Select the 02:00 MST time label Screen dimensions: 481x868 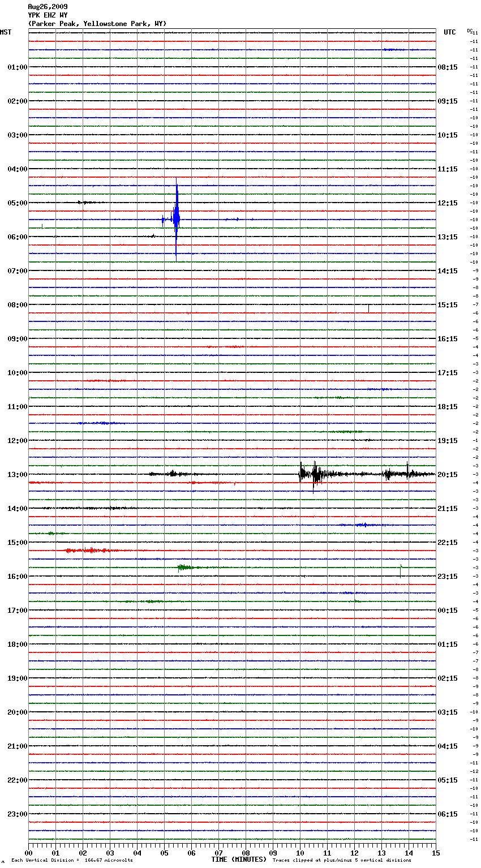pyautogui.click(x=17, y=101)
